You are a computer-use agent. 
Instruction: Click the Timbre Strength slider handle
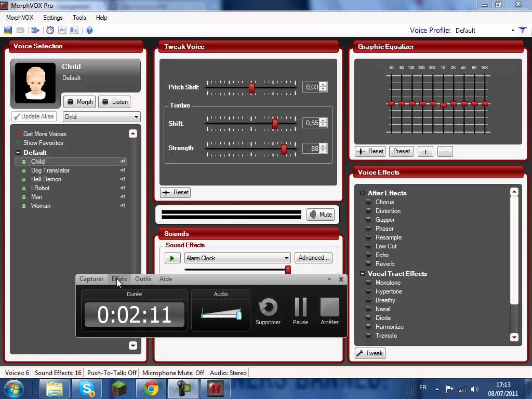pos(284,149)
